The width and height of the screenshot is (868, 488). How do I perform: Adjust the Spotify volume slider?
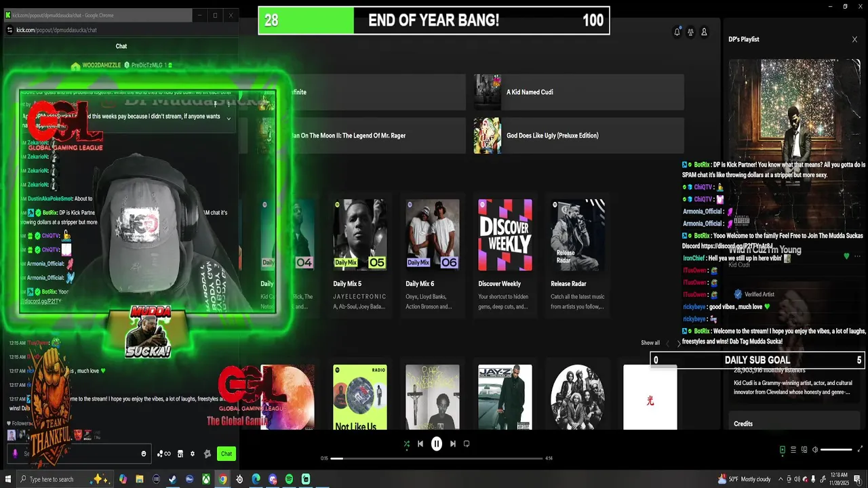[836, 449]
